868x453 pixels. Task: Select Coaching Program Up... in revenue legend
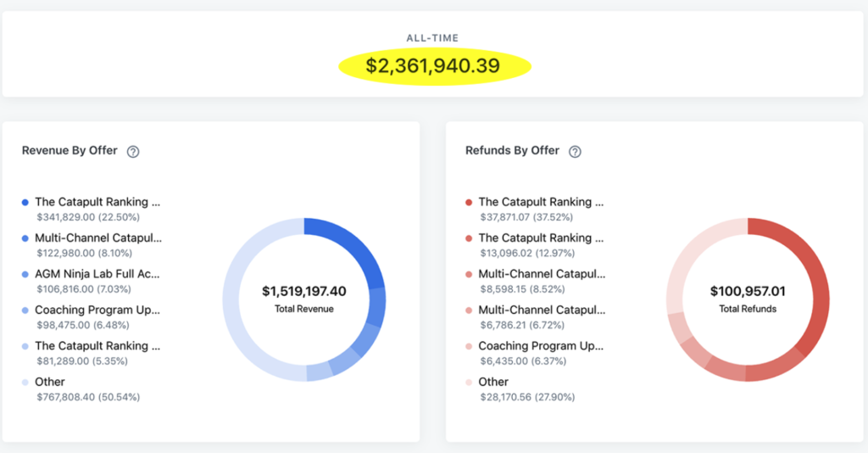(x=97, y=310)
